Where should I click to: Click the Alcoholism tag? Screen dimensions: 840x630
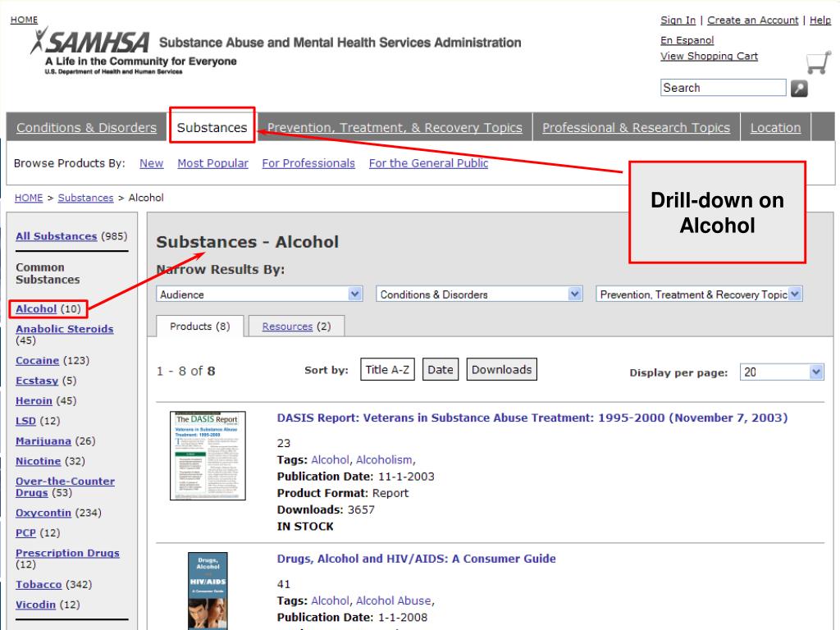[384, 459]
